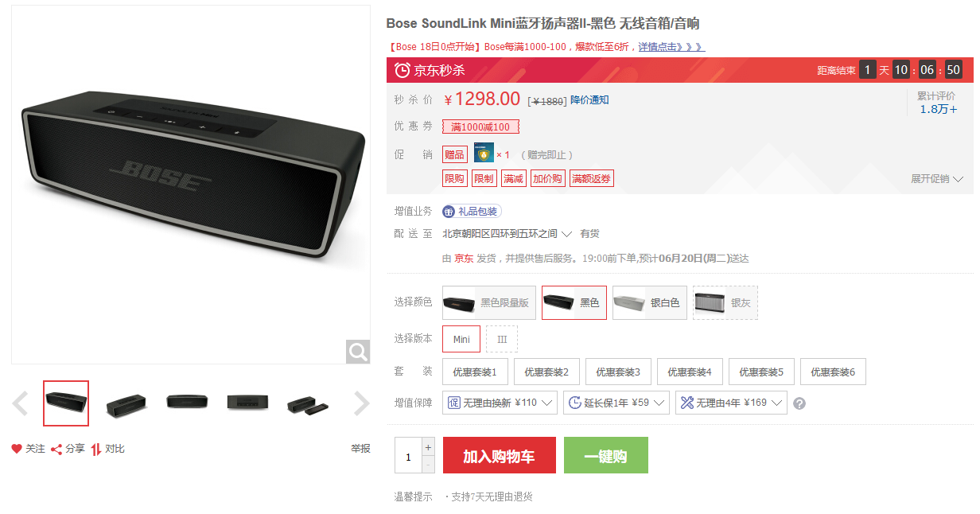Open the help question mark icon
This screenshot has height=514, width=980.
pyautogui.click(x=799, y=403)
